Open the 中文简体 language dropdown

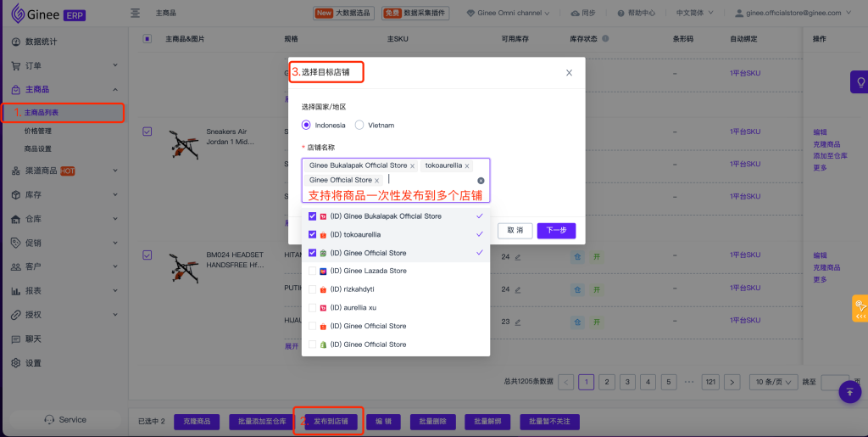695,13
